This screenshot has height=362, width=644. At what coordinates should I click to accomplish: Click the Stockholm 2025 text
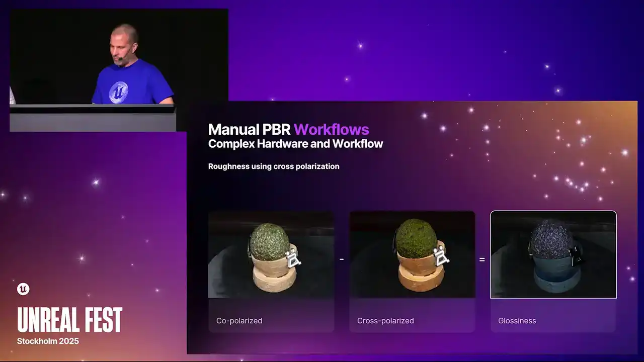pyautogui.click(x=48, y=341)
